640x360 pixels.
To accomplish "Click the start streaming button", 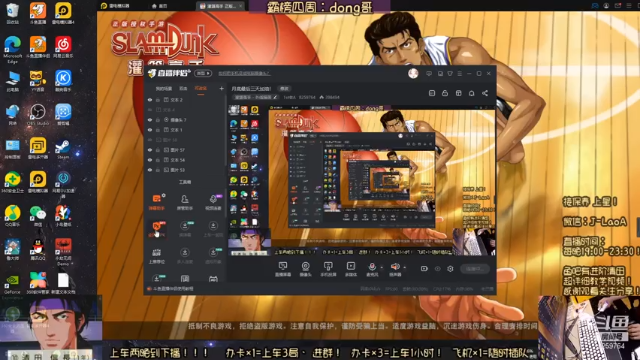I will (475, 269).
